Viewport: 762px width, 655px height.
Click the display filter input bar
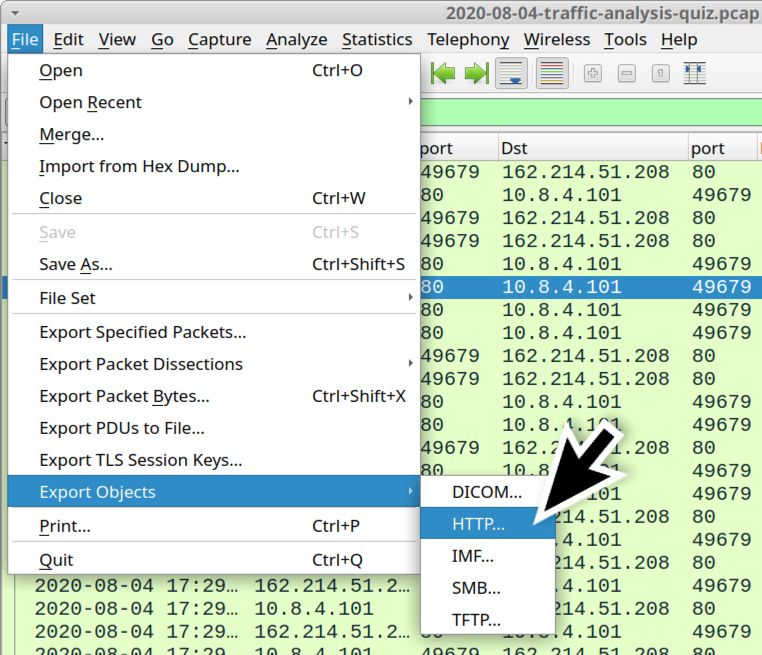(591, 112)
